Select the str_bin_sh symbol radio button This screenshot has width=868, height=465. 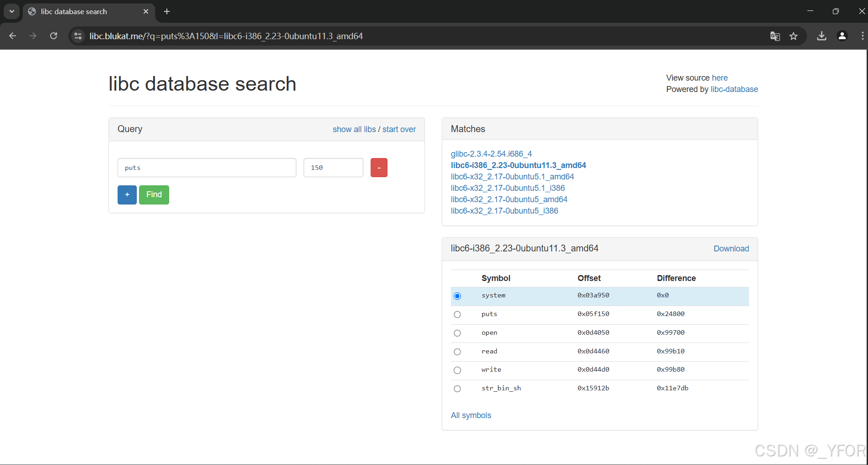coord(457,388)
